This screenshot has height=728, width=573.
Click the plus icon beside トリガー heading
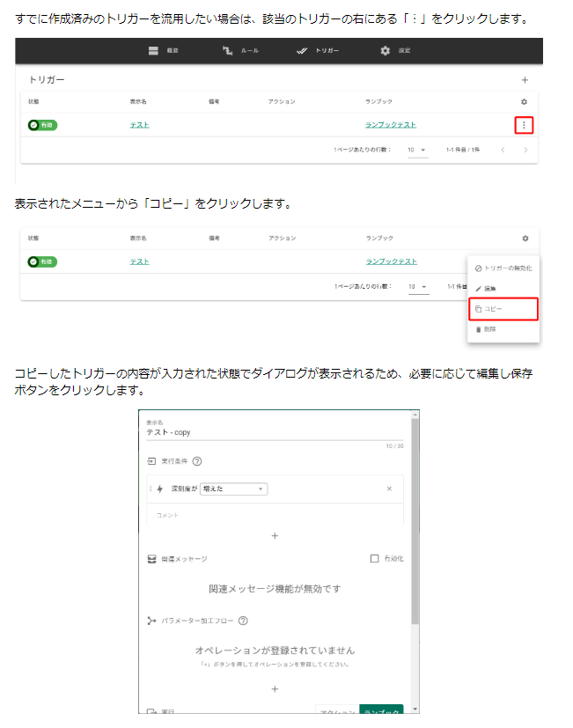pyautogui.click(x=525, y=80)
